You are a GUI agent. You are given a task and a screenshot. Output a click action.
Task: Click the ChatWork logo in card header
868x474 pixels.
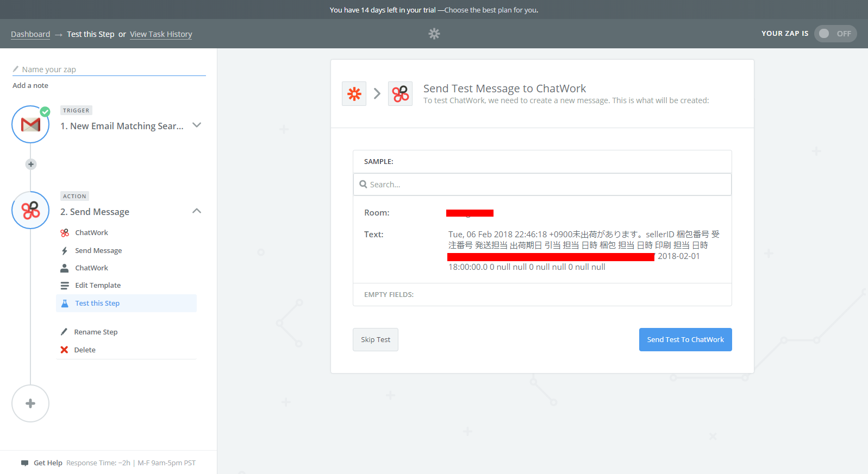400,93
